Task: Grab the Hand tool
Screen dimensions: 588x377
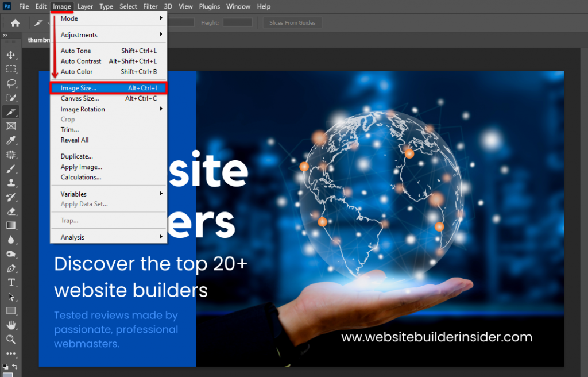Action: coord(9,324)
